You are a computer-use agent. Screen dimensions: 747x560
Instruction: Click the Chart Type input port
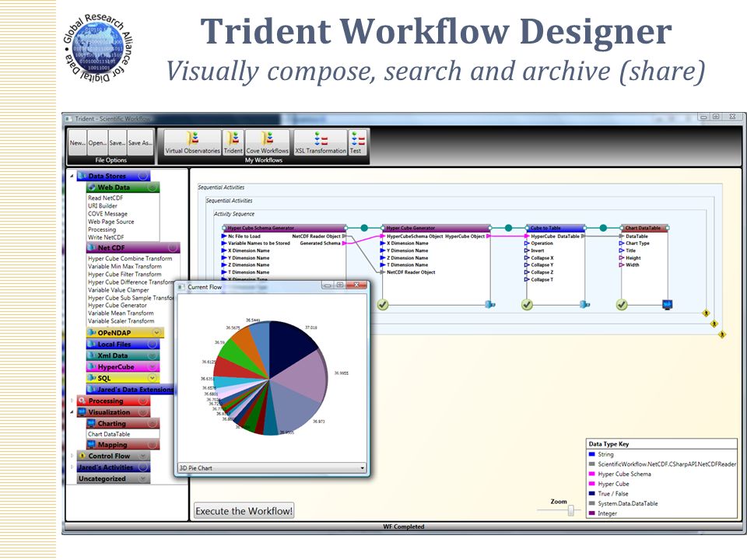[622, 243]
